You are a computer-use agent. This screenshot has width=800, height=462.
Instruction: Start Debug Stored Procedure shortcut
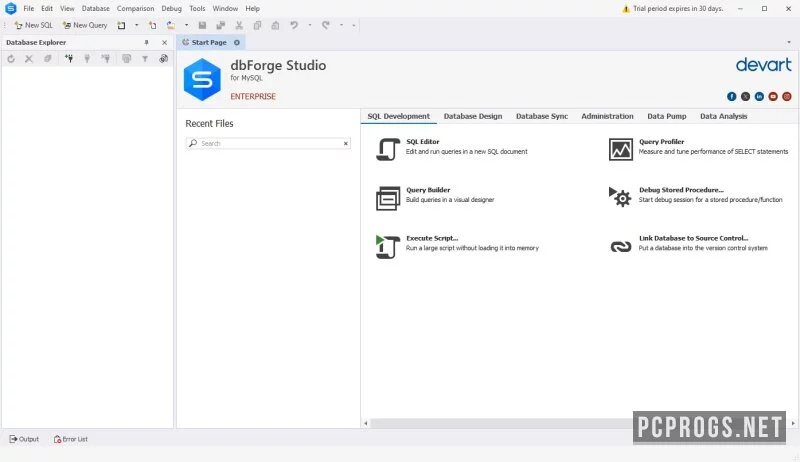[x=695, y=197]
